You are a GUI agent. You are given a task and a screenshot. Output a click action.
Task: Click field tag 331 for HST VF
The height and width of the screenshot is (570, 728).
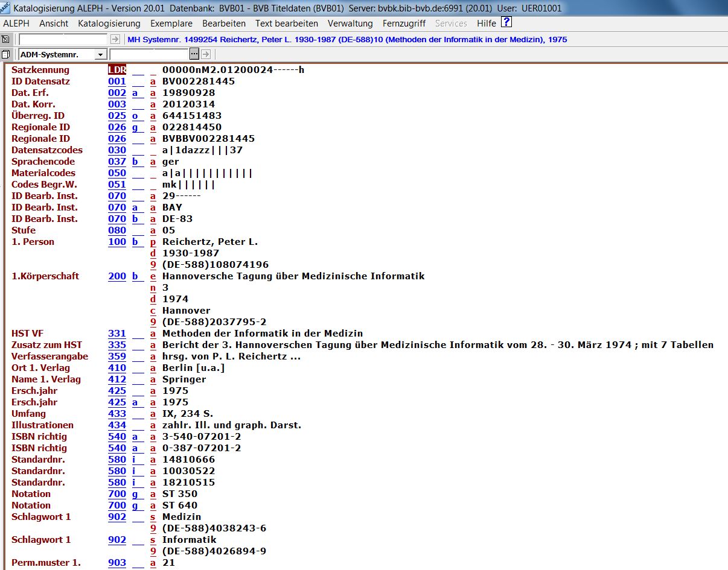tap(117, 334)
